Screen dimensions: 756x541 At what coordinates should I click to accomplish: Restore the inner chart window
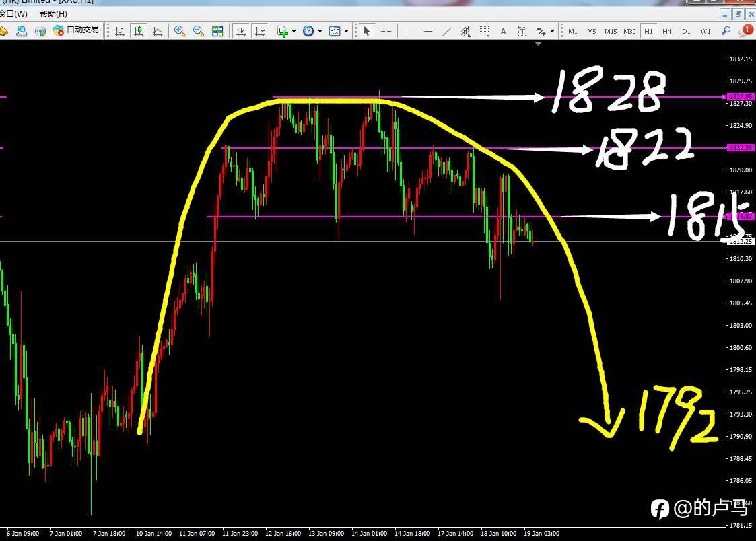(x=738, y=14)
